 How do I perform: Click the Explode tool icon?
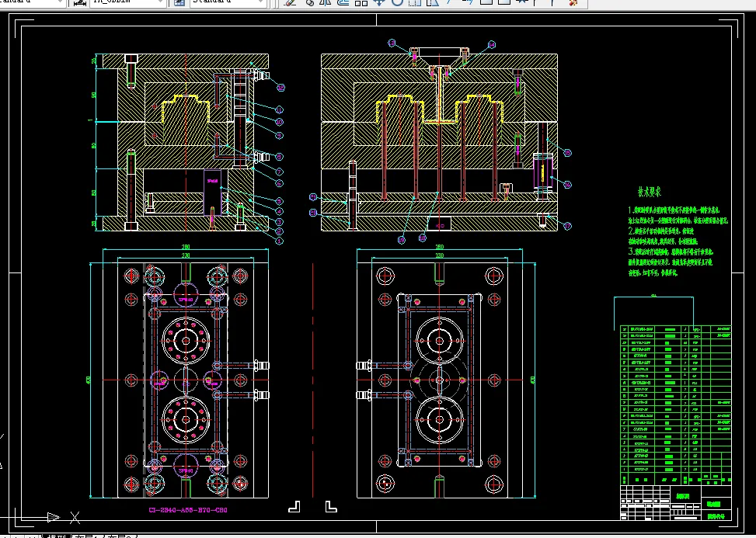tap(573, 2)
